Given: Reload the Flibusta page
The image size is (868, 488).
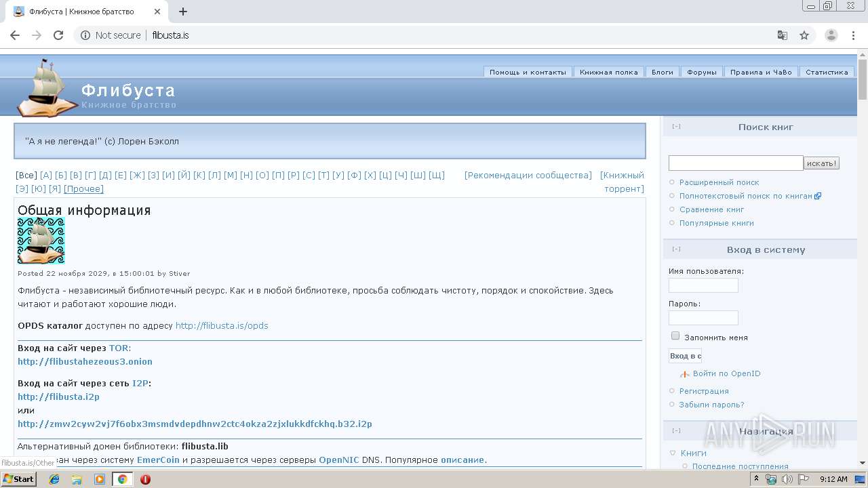Looking at the screenshot, I should coord(58,35).
